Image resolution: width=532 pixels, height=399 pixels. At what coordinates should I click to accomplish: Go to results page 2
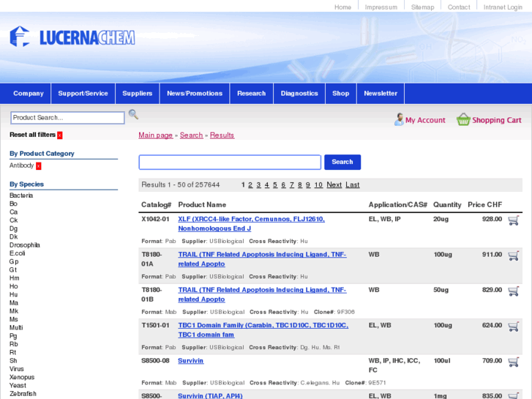click(250, 184)
